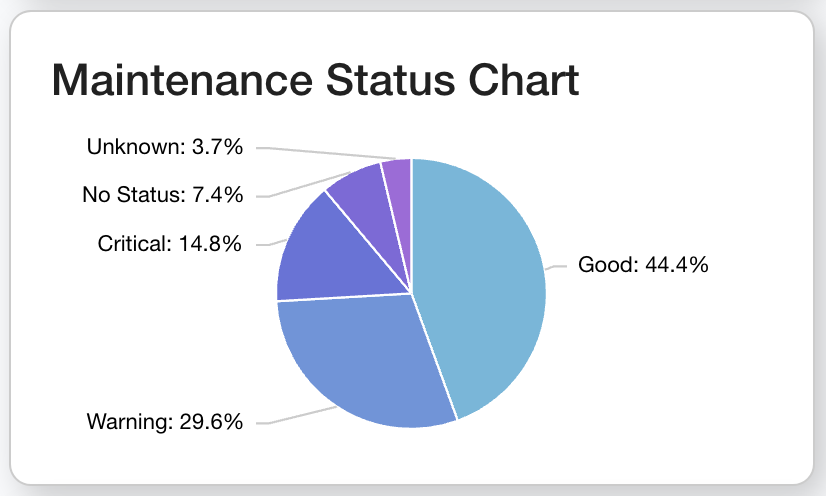Click the leader line from the Unknown label

[x=320, y=152]
